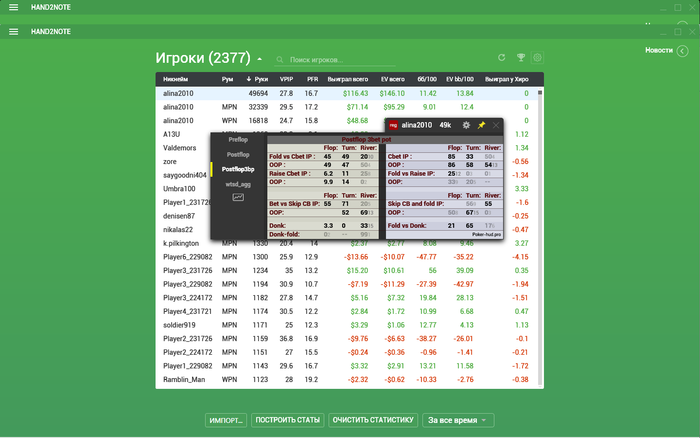Click Bet vs Skip CB IP label
Screen dimensions: 700x438
coord(294,204)
